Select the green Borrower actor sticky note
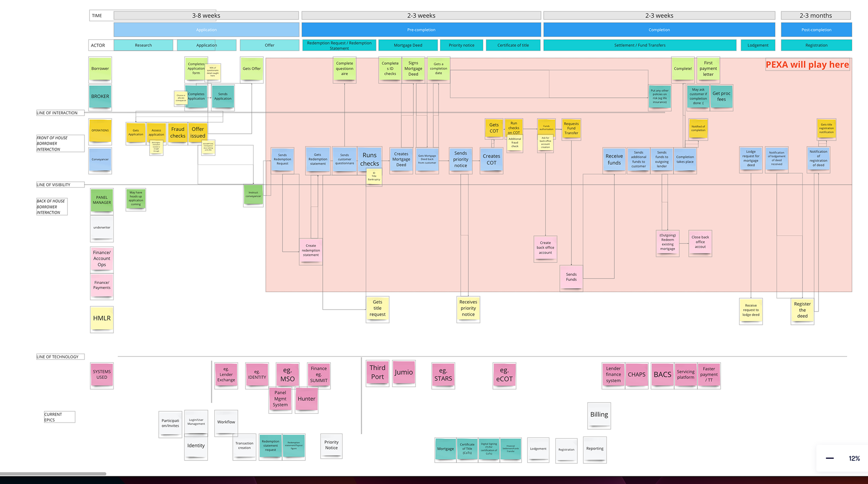The width and height of the screenshot is (868, 484). coord(100,69)
